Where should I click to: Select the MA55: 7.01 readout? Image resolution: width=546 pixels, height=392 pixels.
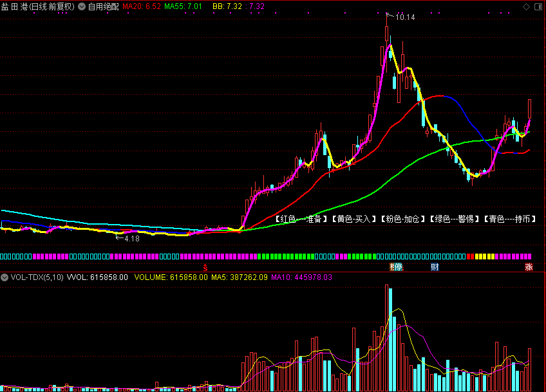coord(183,6)
